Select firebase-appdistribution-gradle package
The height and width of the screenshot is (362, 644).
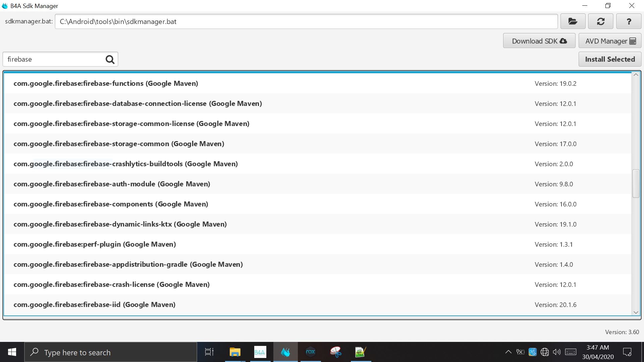317,264
